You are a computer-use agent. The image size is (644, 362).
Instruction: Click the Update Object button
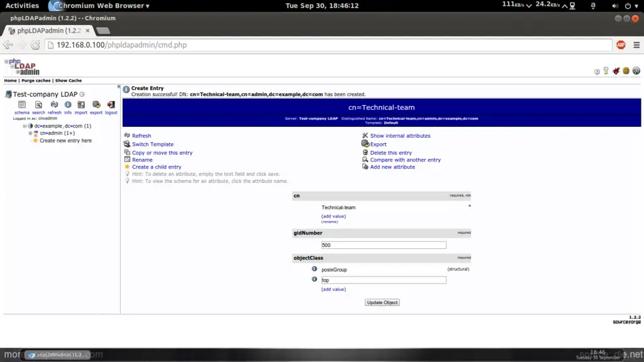382,302
